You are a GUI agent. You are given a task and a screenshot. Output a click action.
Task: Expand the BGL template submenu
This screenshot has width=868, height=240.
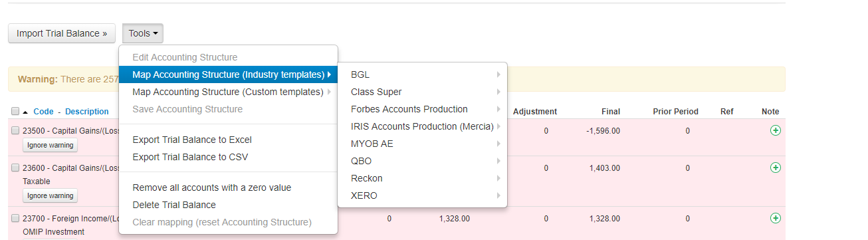(423, 74)
